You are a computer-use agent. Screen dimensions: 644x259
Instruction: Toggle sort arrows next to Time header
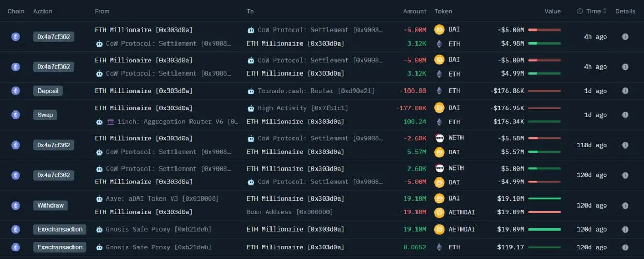pyautogui.click(x=605, y=11)
